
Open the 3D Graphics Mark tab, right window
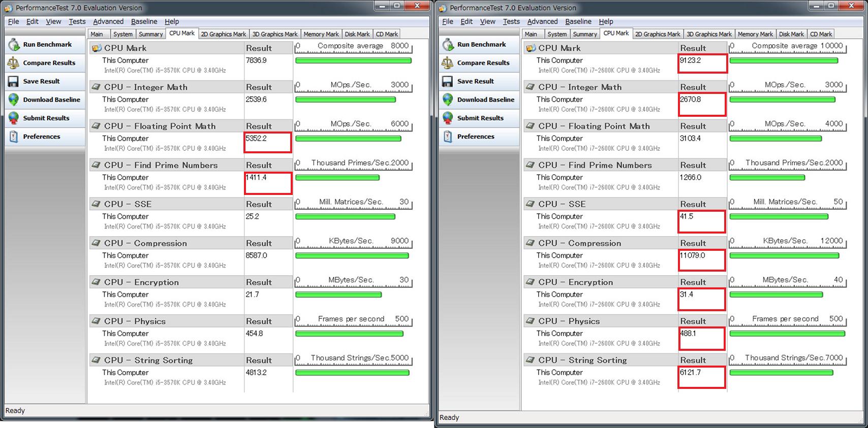tap(709, 34)
